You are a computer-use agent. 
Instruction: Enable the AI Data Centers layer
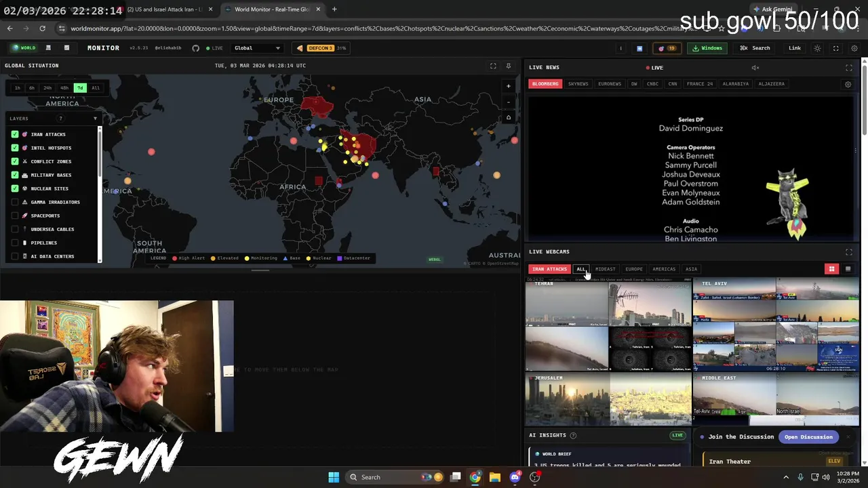click(x=15, y=256)
